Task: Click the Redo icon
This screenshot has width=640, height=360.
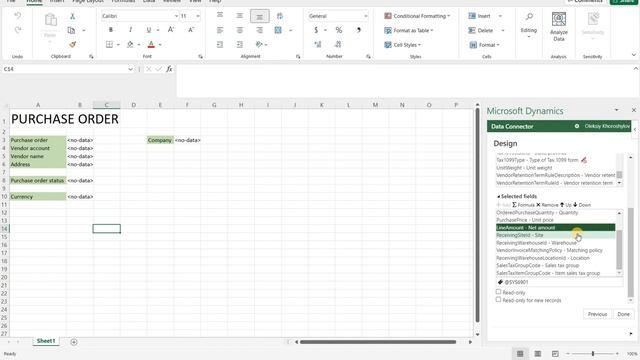Action: (18, 30)
